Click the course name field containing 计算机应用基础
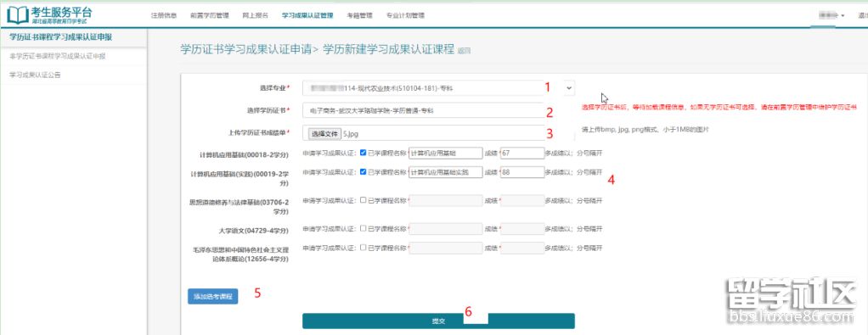 tap(446, 154)
